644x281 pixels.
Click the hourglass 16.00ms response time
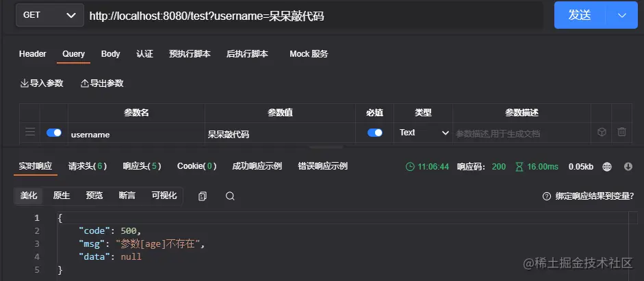537,167
